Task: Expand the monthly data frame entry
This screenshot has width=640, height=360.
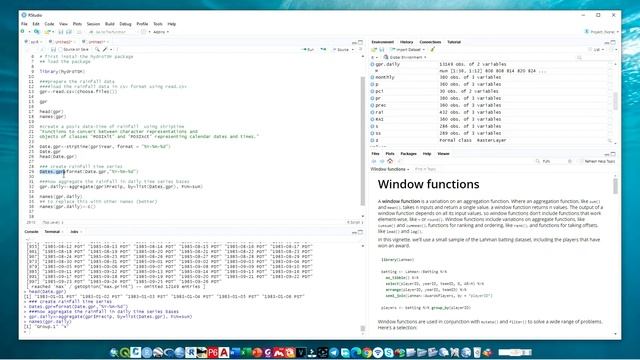Action: point(372,77)
